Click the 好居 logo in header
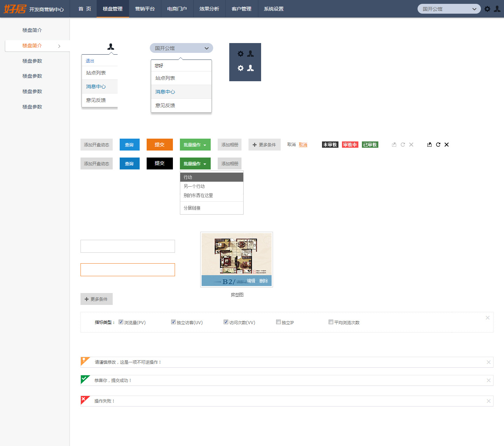The width and height of the screenshot is (504, 446). (15, 9)
